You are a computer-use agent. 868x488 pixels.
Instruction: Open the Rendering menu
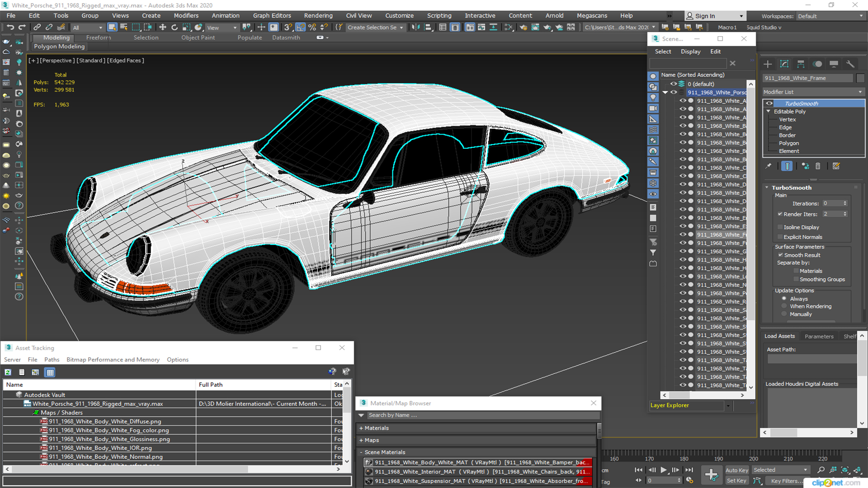(318, 15)
